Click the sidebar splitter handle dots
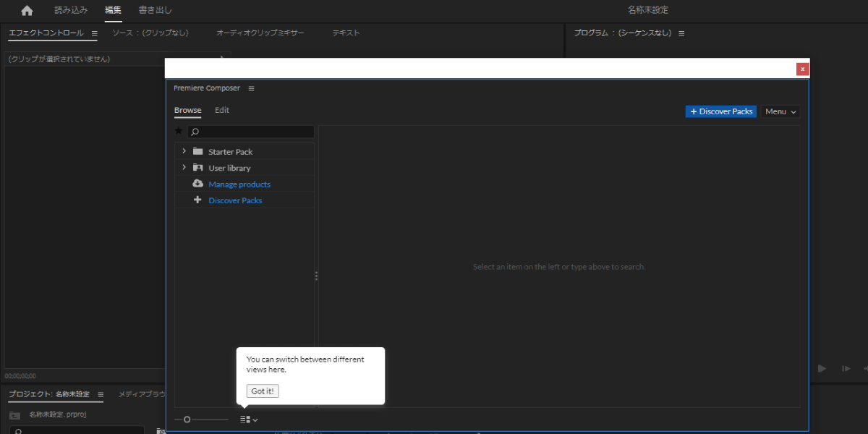The image size is (868, 434). 316,276
